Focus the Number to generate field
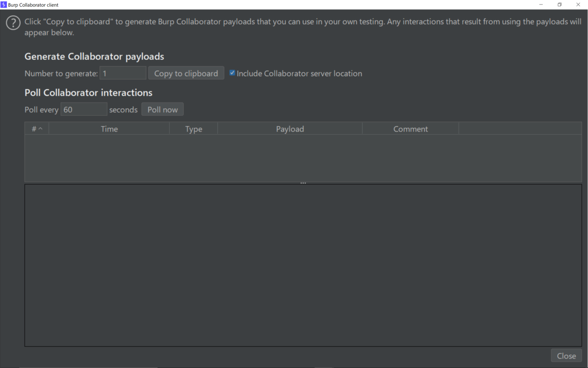588x368 pixels. pos(123,73)
